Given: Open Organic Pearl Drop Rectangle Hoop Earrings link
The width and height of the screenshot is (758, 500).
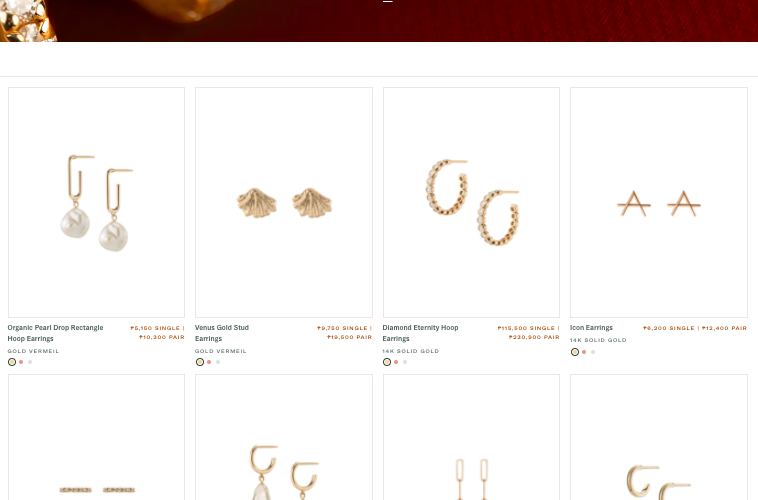Looking at the screenshot, I should (x=56, y=333).
